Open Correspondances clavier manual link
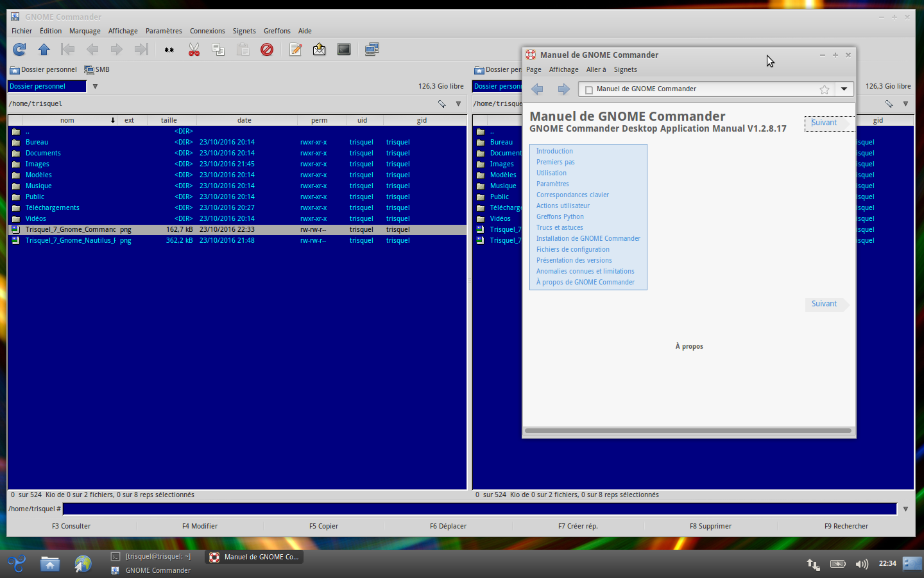This screenshot has width=924, height=578. tap(572, 195)
